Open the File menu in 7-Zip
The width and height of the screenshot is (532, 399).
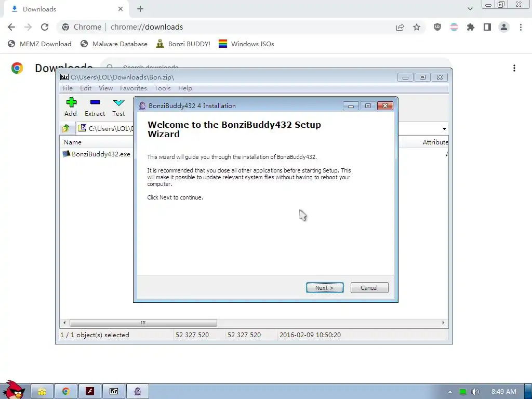point(68,88)
